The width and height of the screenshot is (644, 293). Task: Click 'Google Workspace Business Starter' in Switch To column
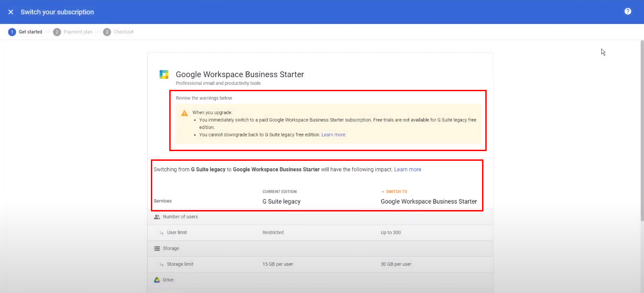(x=429, y=201)
